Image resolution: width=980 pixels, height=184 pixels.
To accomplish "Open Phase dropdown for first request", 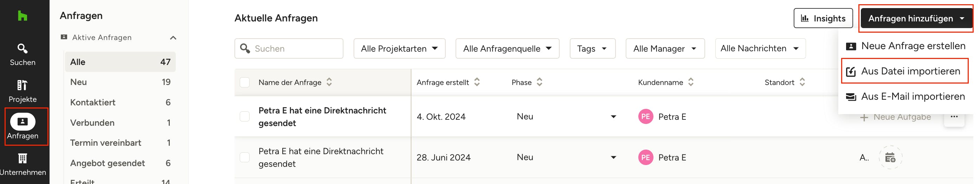I will click(x=613, y=117).
